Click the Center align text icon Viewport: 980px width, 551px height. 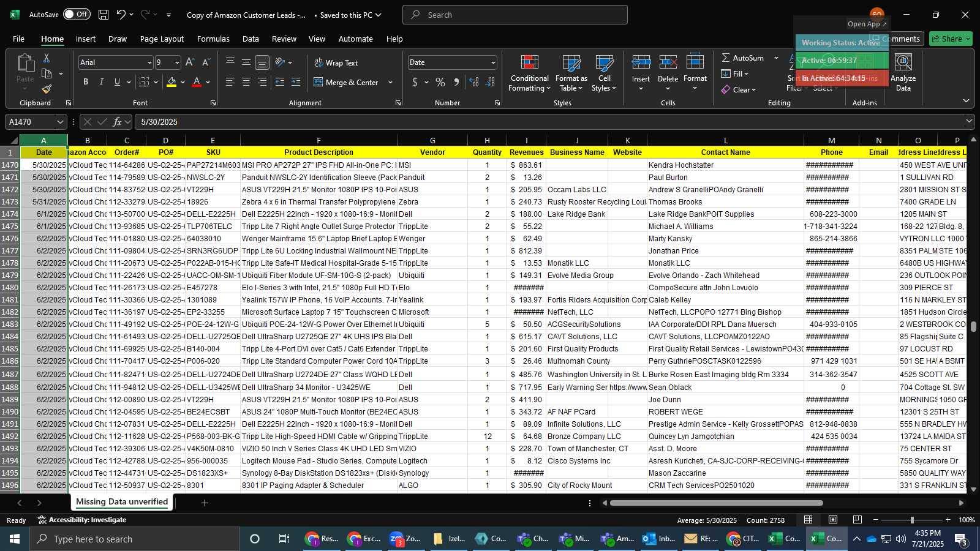point(246,82)
